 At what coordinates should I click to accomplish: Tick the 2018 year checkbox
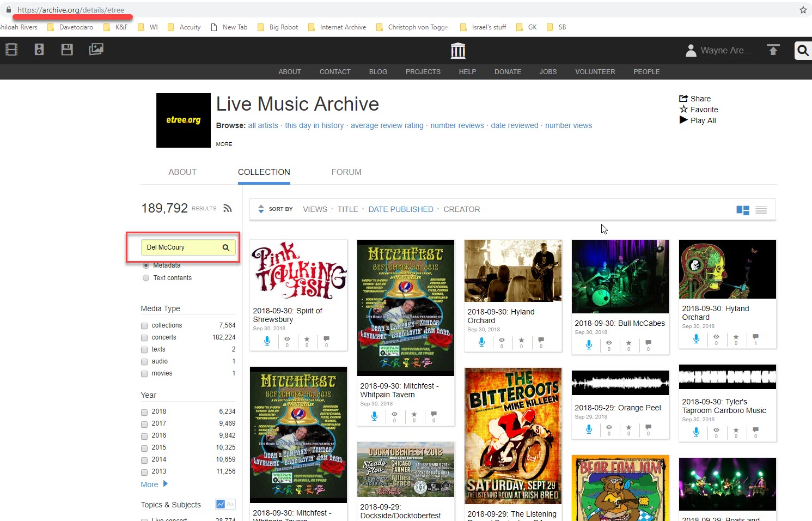(x=145, y=412)
